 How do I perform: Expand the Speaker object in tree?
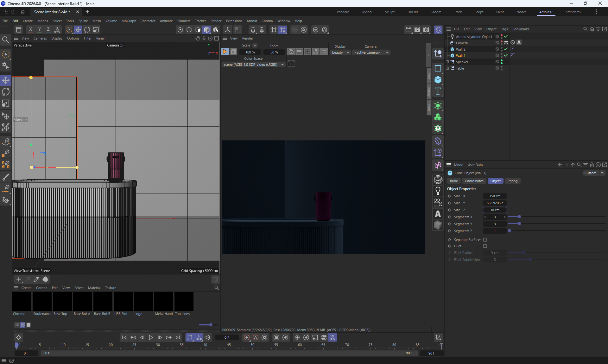tap(447, 62)
